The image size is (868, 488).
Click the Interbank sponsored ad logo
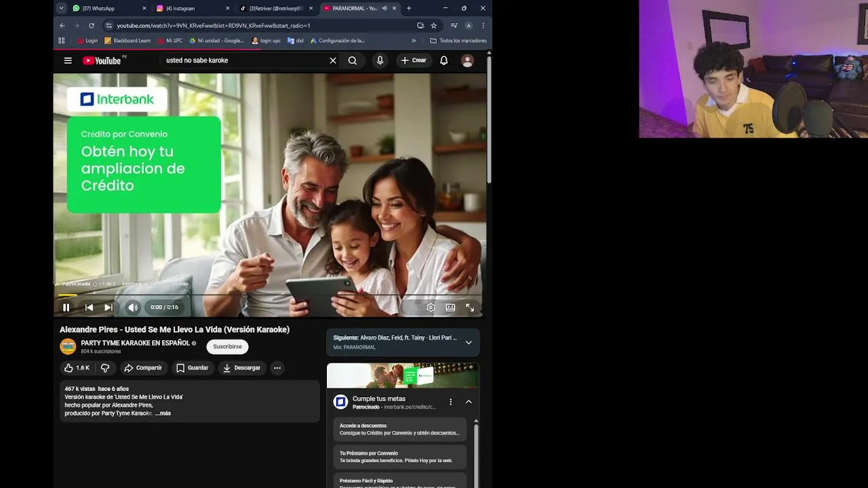(340, 402)
